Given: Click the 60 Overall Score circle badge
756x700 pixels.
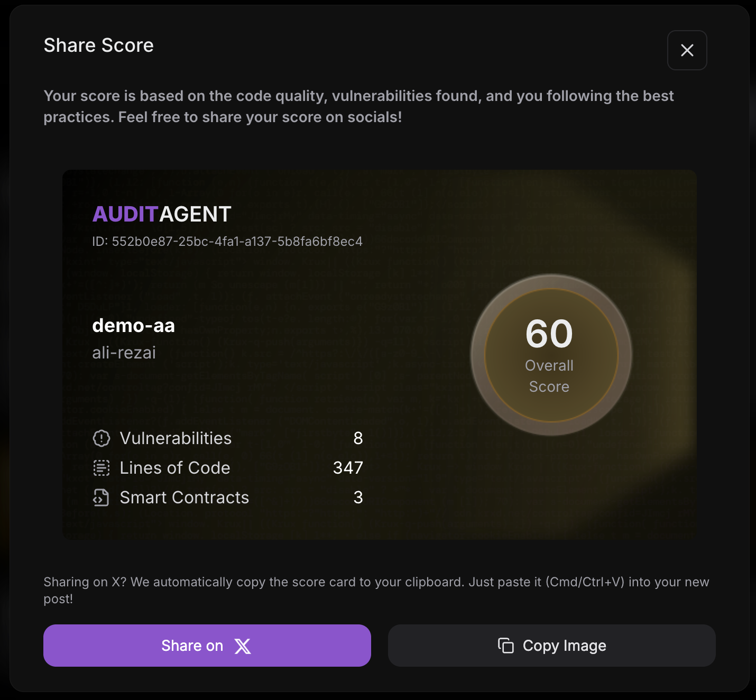Looking at the screenshot, I should (550, 354).
